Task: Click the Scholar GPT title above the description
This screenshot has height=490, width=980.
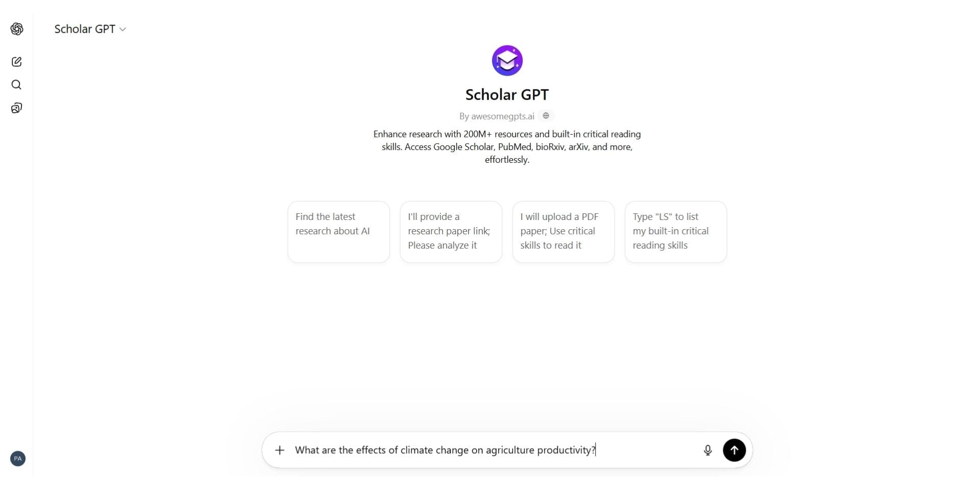Action: tap(506, 94)
